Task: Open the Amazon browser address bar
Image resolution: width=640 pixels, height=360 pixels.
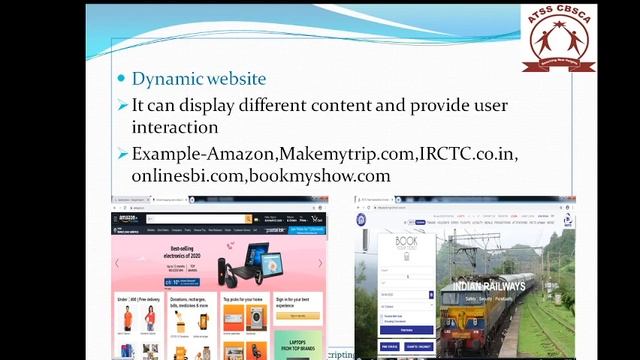Action: [220, 208]
